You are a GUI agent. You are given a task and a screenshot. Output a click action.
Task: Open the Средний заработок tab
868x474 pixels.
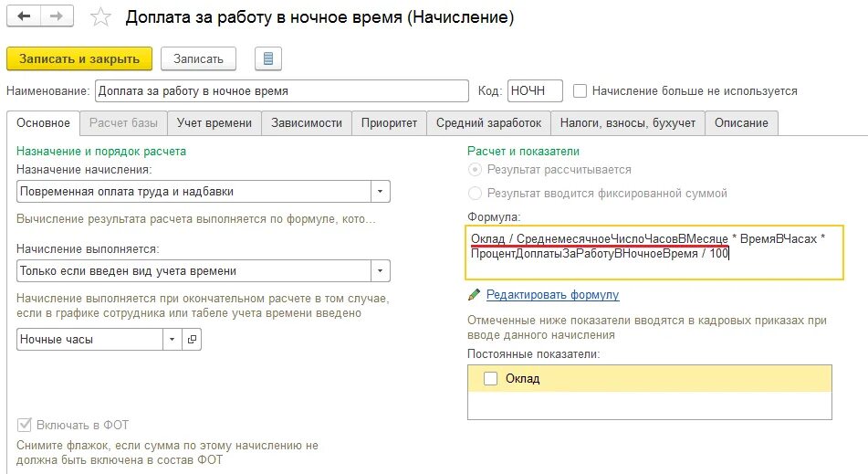(x=489, y=123)
